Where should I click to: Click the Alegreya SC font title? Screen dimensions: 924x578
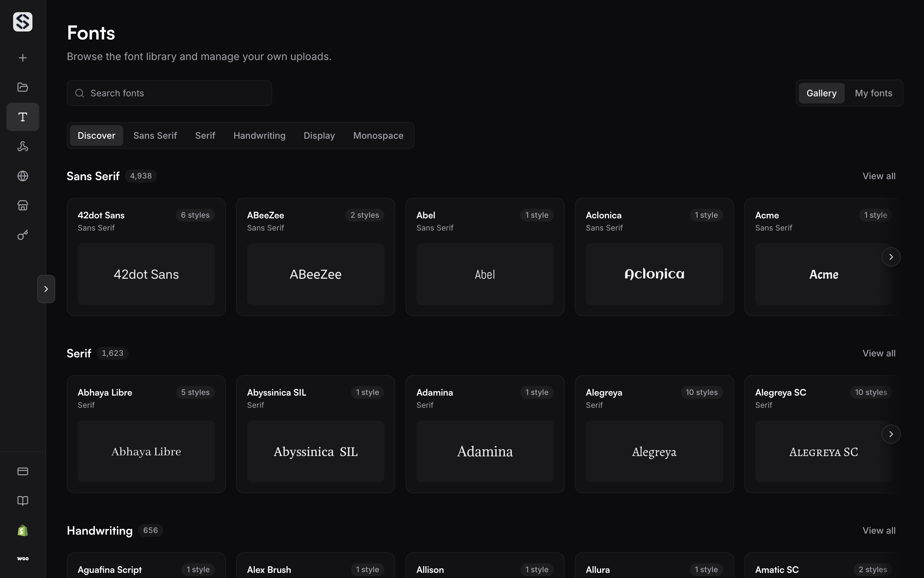coord(781,393)
